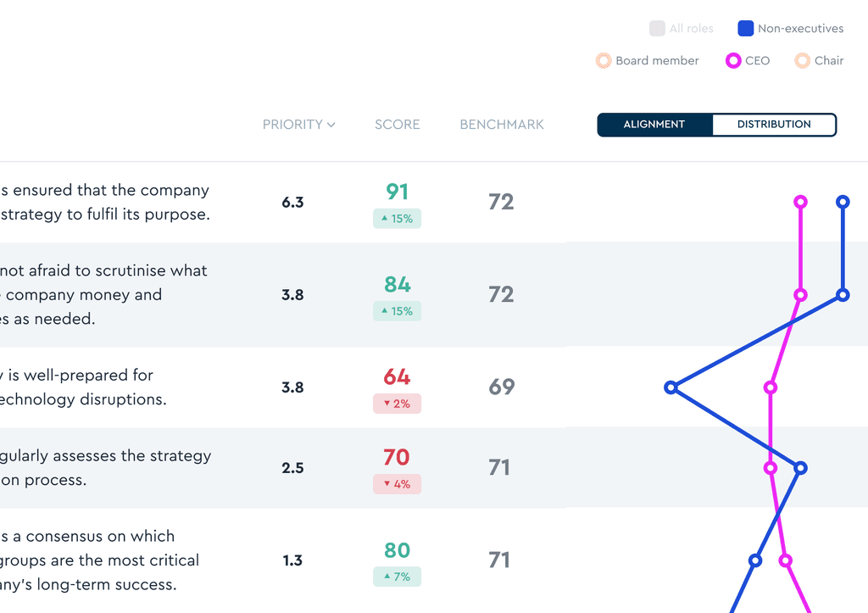Click the red 2% down badge under score 64

pyautogui.click(x=397, y=404)
